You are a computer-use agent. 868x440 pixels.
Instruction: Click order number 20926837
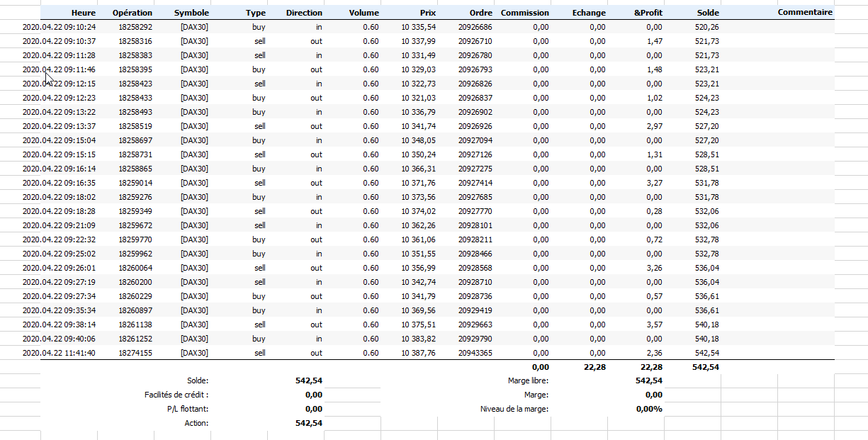pos(475,98)
